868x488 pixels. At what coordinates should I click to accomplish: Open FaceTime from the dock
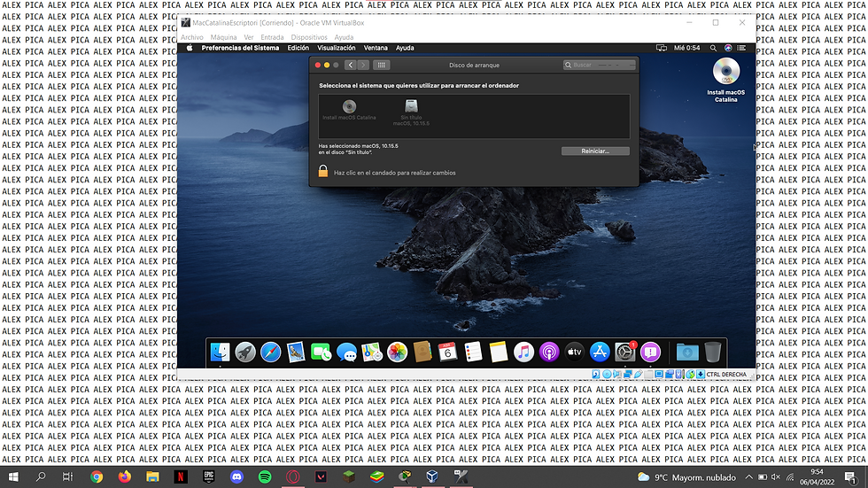tap(321, 352)
